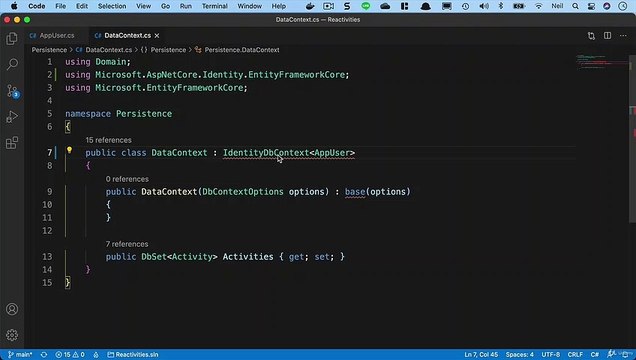This screenshot has height=360, width=636.
Task: Click the battery icon in menu bar
Action: click(519, 6)
